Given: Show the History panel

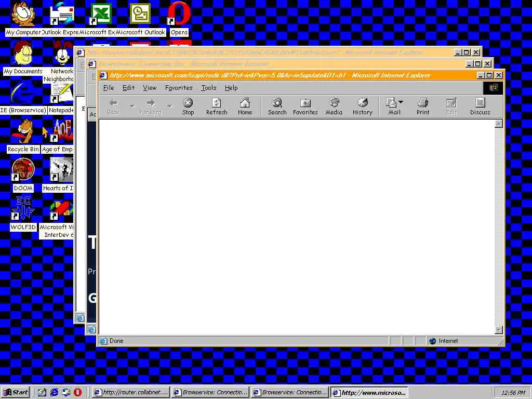Looking at the screenshot, I should (362, 107).
